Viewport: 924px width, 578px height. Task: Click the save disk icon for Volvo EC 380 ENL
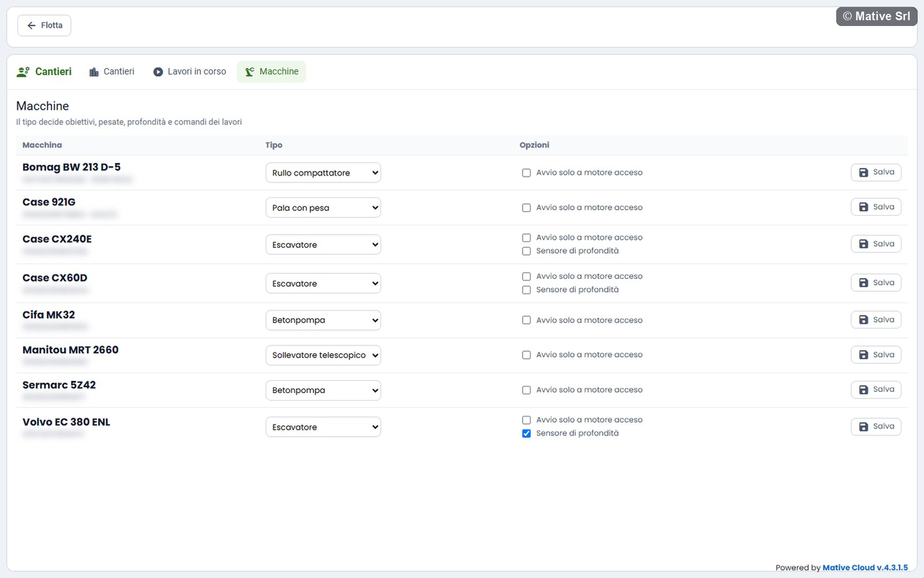point(863,427)
